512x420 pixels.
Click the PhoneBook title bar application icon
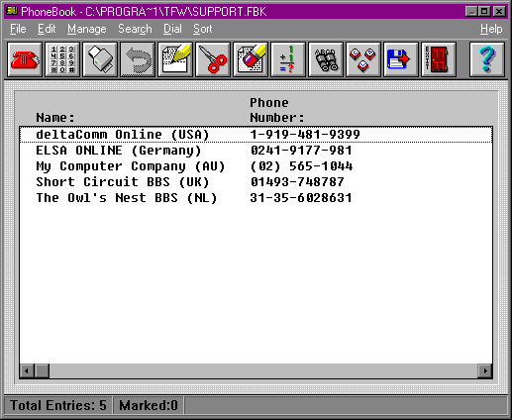tap(12, 11)
